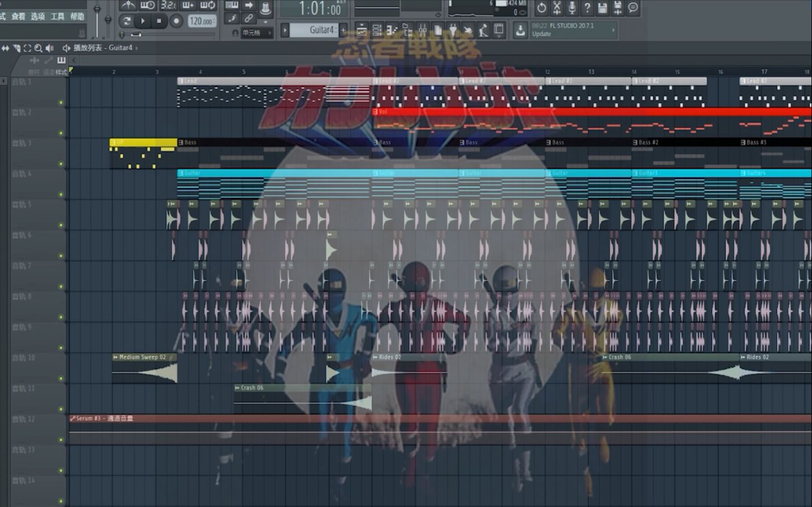
Task: Click arrow left of pattern selector
Action: (284, 30)
